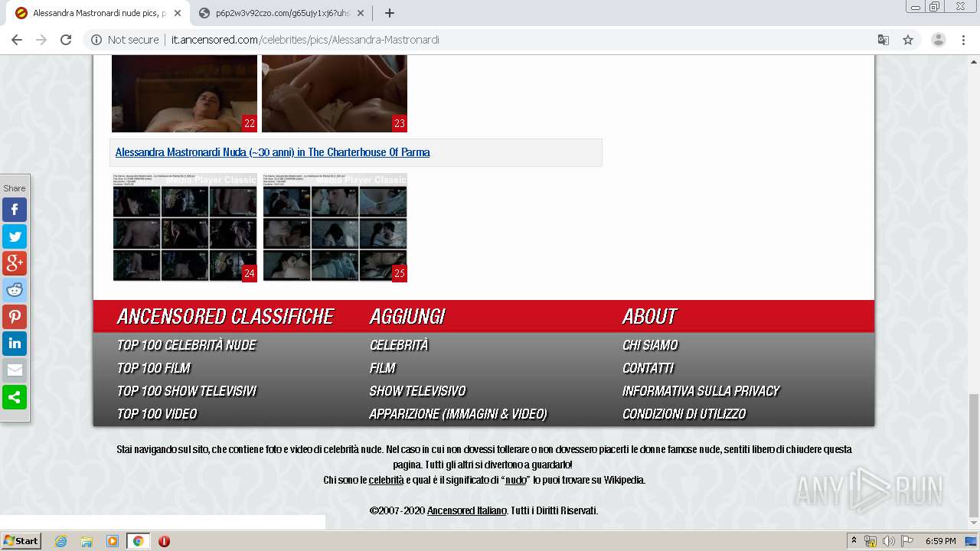Screen dimensions: 980x551
Task: Open the green ShareThis more options icon
Action: click(15, 397)
